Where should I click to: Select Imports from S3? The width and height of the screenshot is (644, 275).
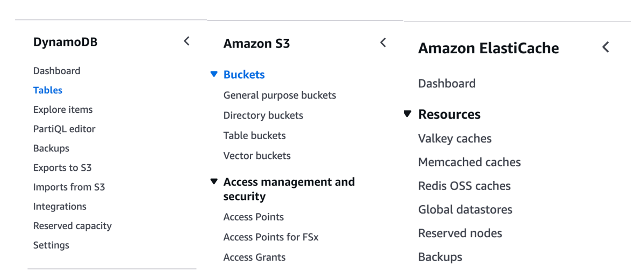coord(69,187)
